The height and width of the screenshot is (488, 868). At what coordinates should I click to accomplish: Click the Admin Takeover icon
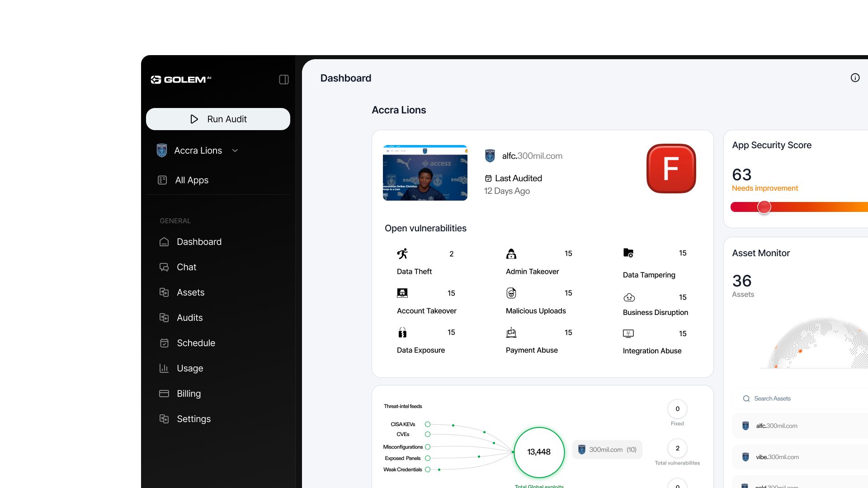511,253
